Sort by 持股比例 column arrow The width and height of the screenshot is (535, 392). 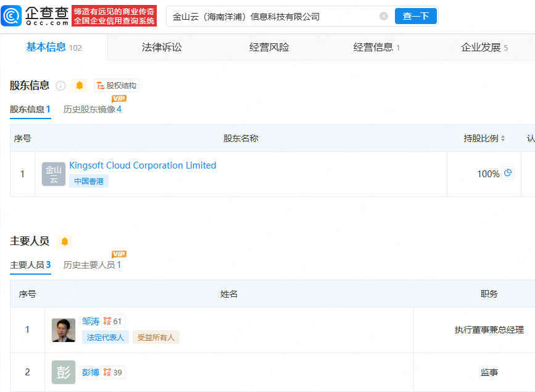[503, 138]
